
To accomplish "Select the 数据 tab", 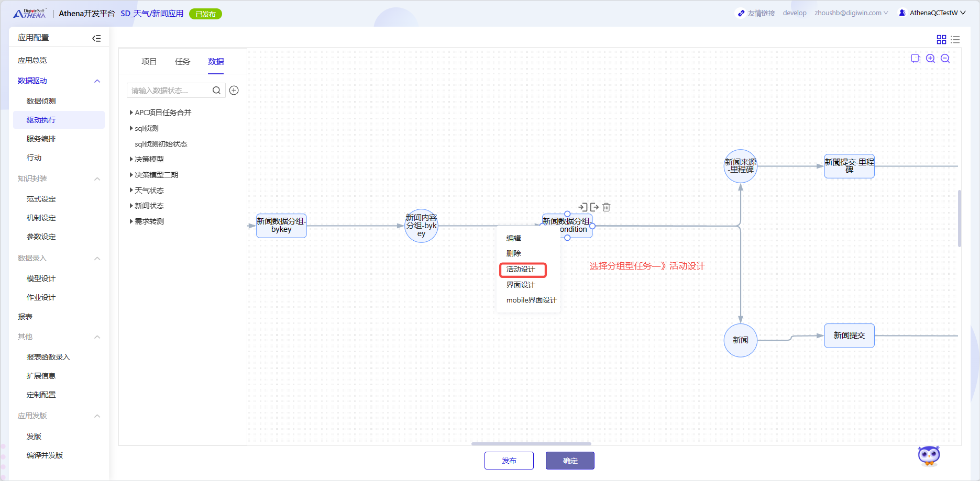I will (216, 62).
